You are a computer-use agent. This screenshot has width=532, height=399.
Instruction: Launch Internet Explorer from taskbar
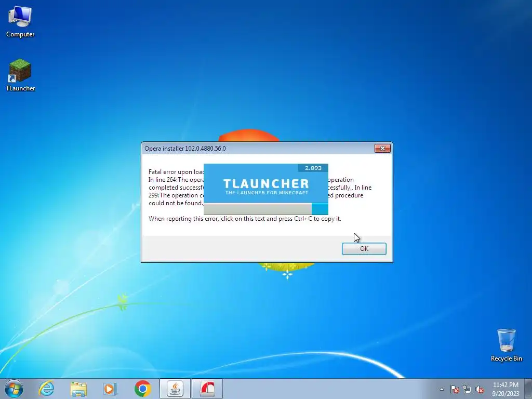[46, 389]
